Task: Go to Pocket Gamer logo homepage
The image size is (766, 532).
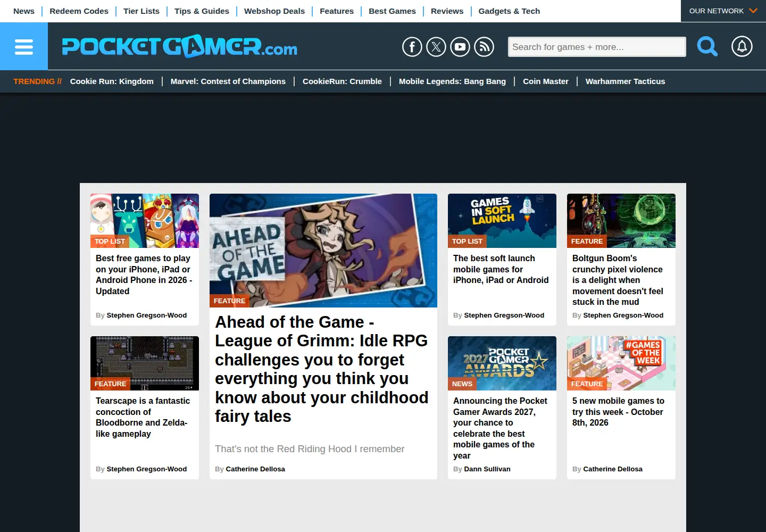Action: pyautogui.click(x=180, y=47)
